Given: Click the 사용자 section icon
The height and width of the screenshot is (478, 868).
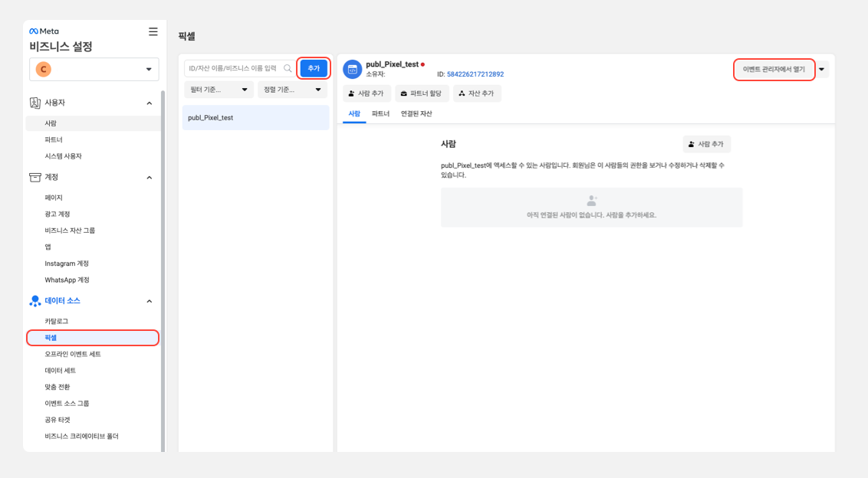Looking at the screenshot, I should point(35,103).
